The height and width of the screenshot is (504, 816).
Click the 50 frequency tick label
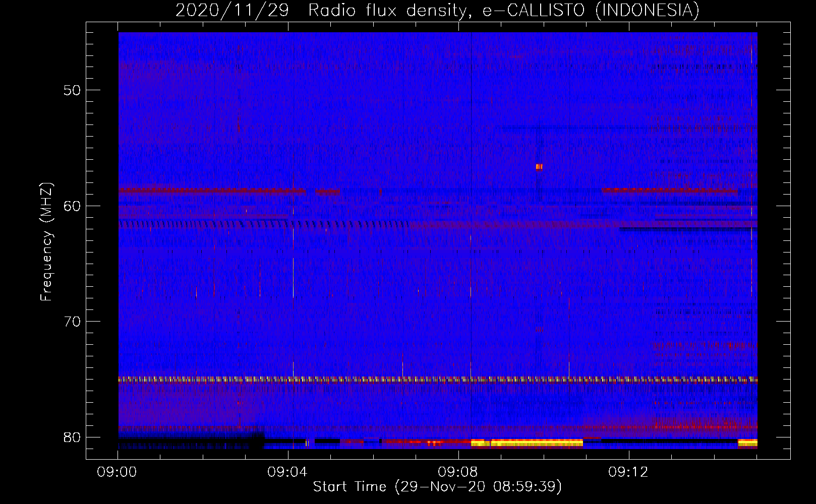coord(72,90)
